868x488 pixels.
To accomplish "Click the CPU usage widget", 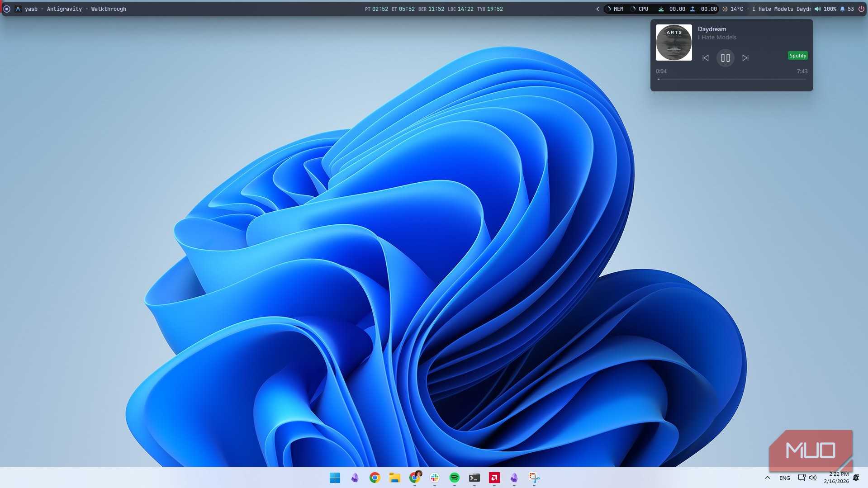I will 640,9.
